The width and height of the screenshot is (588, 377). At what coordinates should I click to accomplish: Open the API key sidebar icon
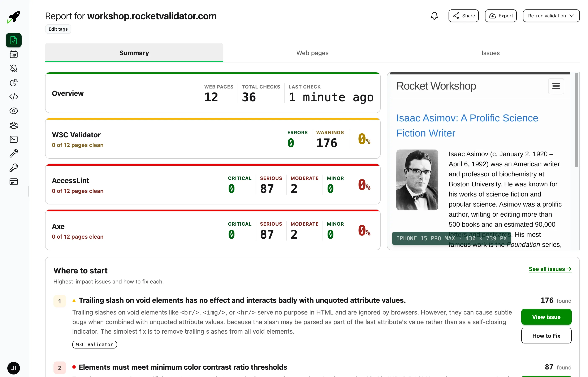(14, 168)
